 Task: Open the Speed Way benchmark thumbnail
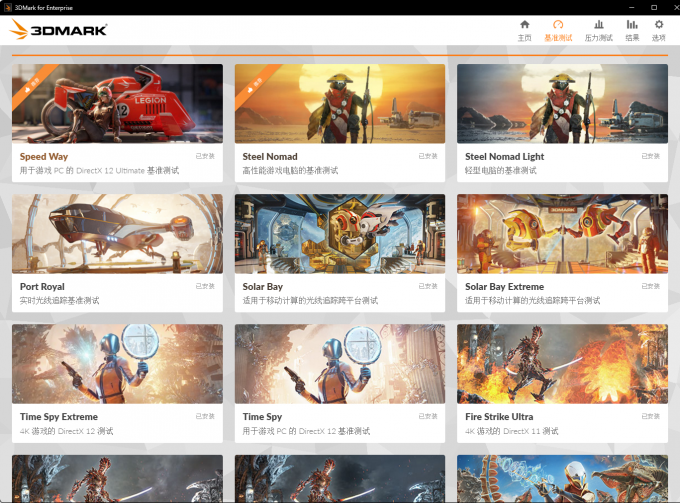coord(118,104)
